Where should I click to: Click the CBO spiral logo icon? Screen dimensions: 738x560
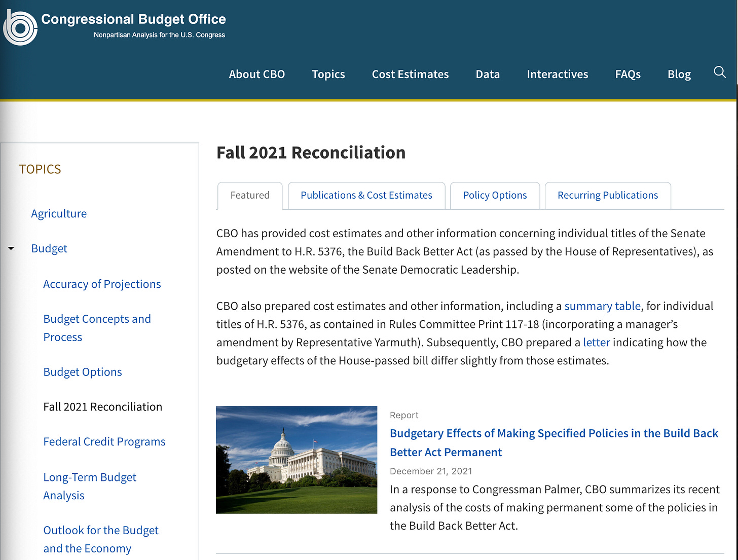click(x=20, y=27)
